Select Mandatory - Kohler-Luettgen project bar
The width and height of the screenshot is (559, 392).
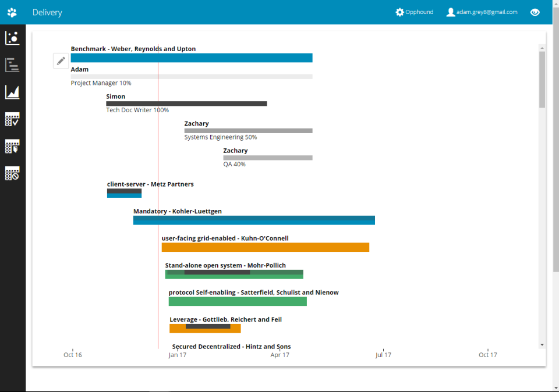(x=254, y=220)
